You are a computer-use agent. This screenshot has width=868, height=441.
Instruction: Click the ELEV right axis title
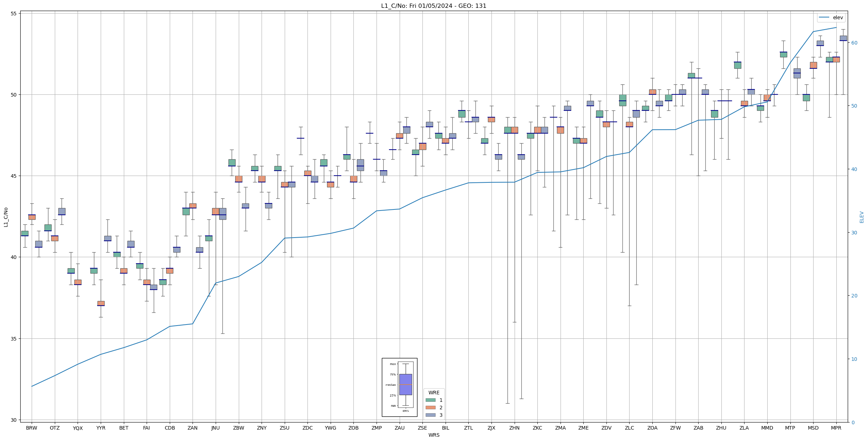(x=862, y=217)
